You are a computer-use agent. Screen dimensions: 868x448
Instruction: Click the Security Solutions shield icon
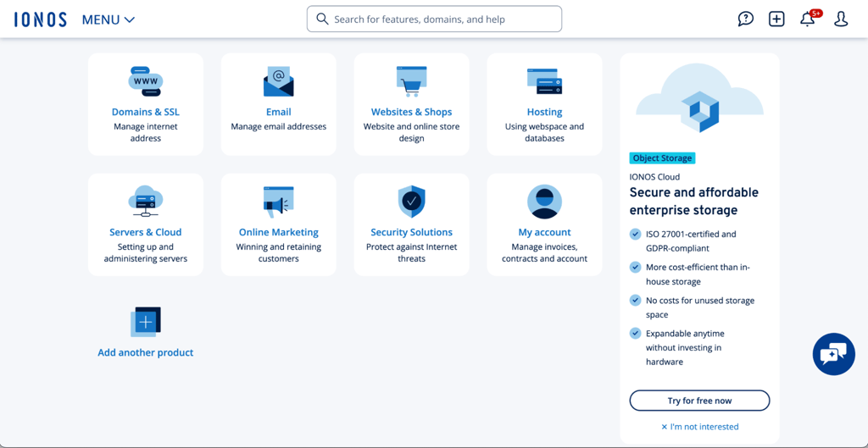[411, 202]
